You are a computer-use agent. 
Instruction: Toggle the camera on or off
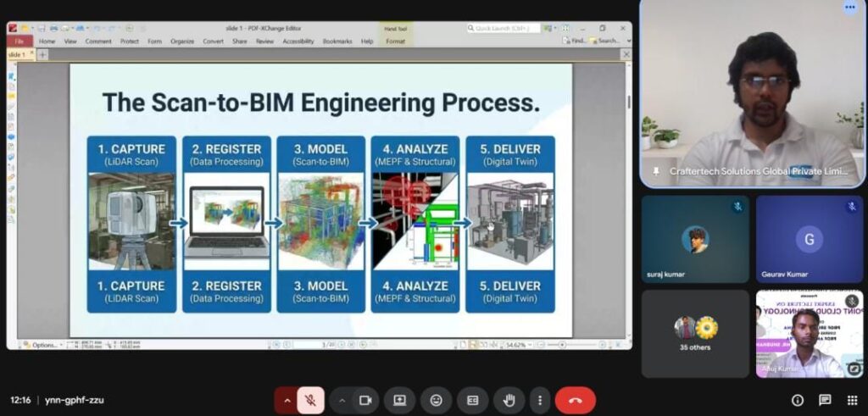[x=366, y=400]
